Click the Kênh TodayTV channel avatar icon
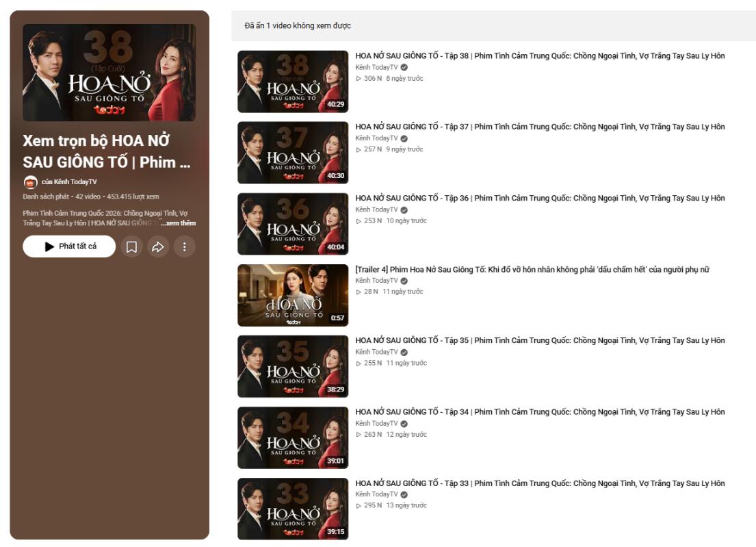This screenshot has width=756, height=547. coord(30,182)
